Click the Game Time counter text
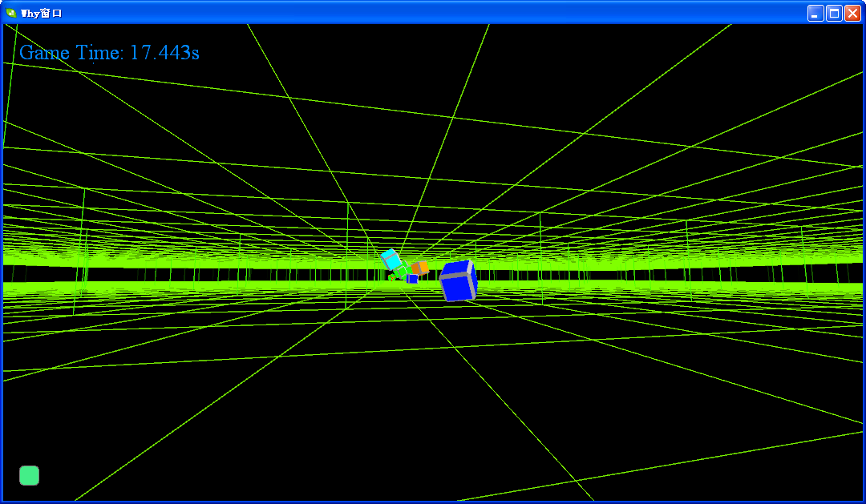 109,52
